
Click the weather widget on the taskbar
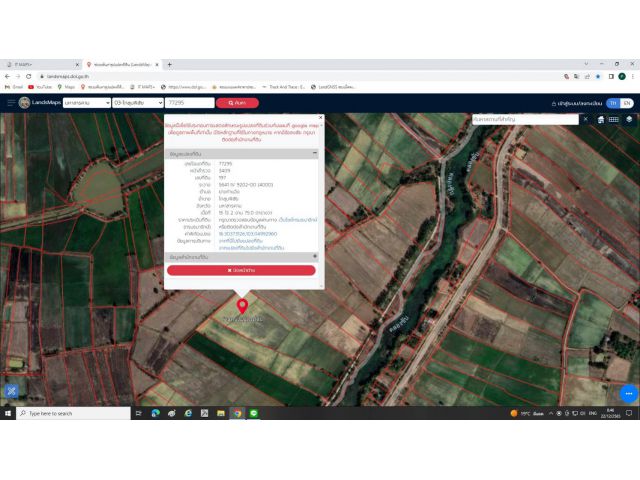[527, 413]
